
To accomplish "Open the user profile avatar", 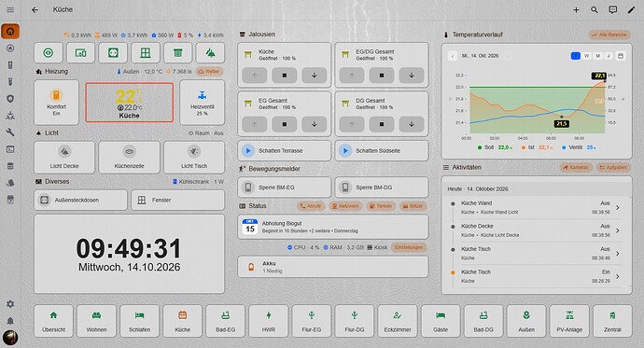I will 10,338.
